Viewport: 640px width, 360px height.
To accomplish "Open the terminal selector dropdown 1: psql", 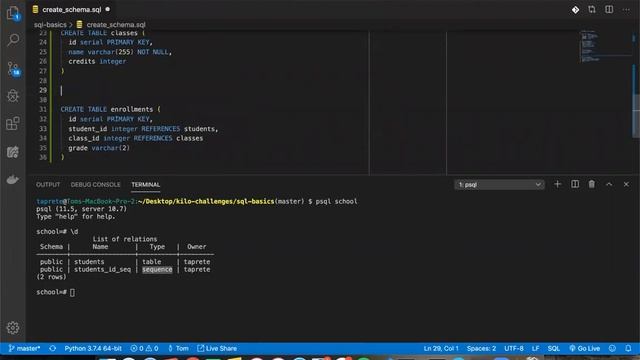I will tap(500, 185).
